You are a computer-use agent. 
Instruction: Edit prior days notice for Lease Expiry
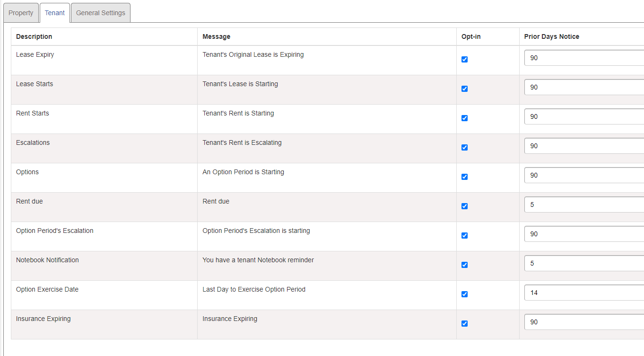[584, 58]
